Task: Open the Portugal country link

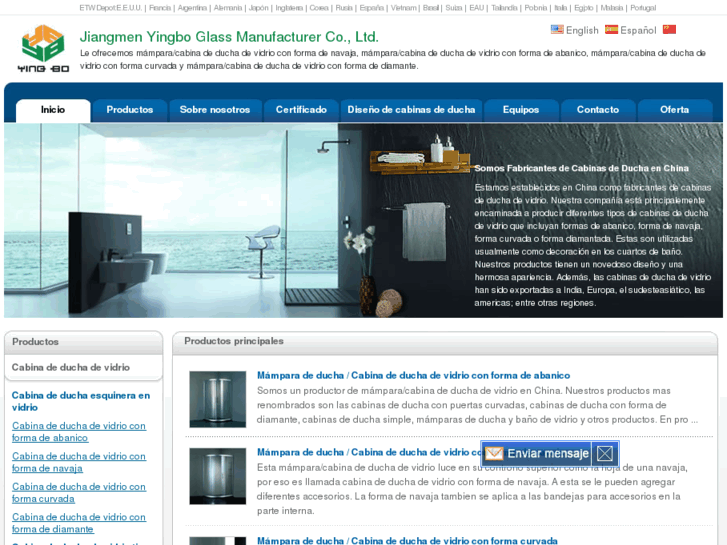Action: pyautogui.click(x=643, y=8)
